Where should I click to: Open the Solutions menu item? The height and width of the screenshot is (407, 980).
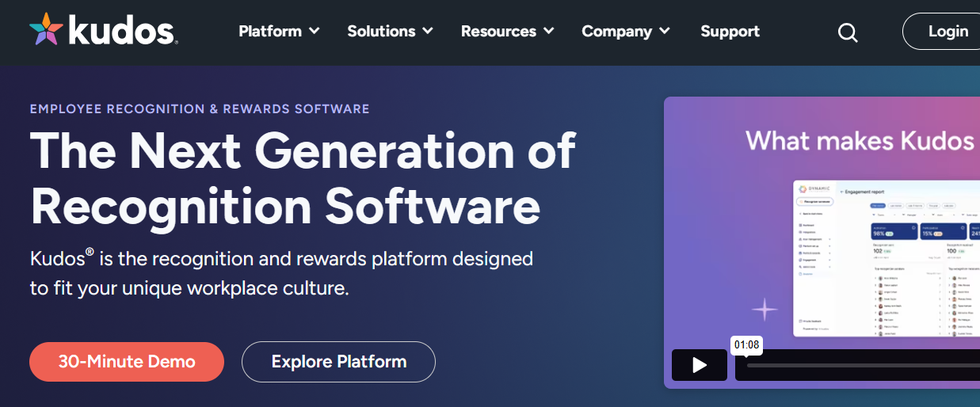[381, 31]
